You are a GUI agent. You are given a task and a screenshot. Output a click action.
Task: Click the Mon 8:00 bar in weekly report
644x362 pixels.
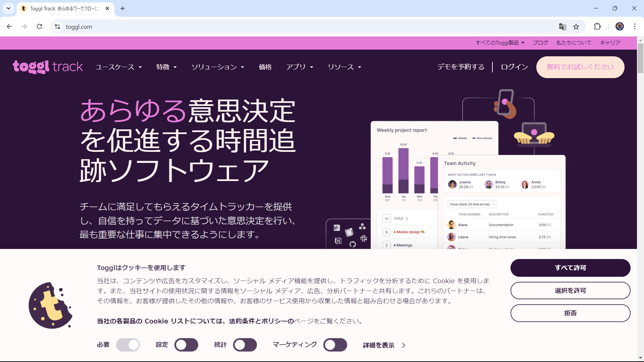(387, 175)
